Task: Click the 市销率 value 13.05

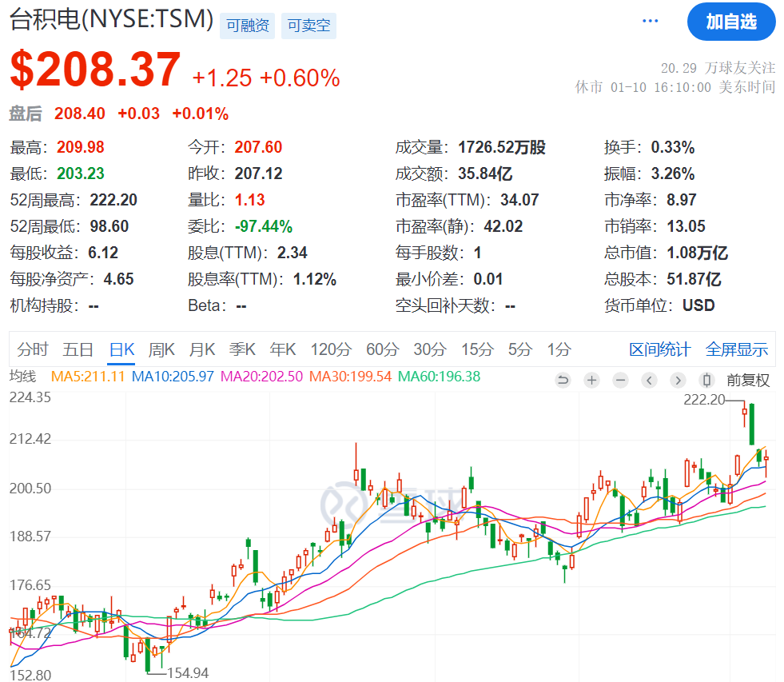Action: tap(686, 226)
